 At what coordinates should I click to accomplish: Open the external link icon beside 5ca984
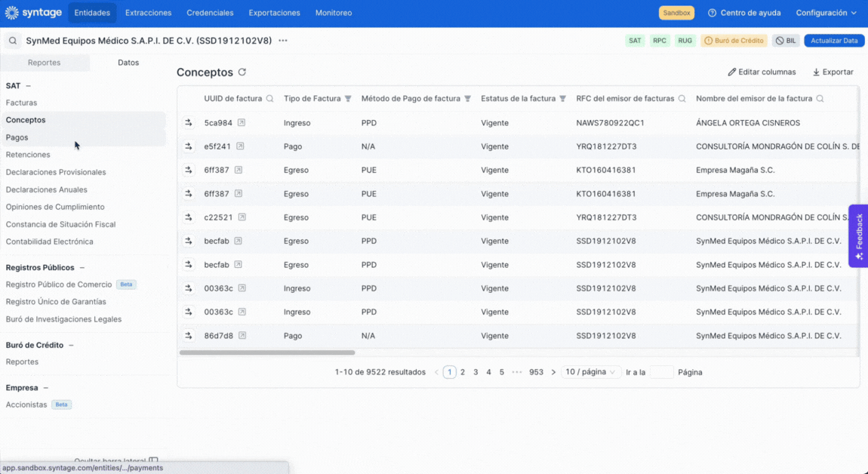pyautogui.click(x=242, y=122)
